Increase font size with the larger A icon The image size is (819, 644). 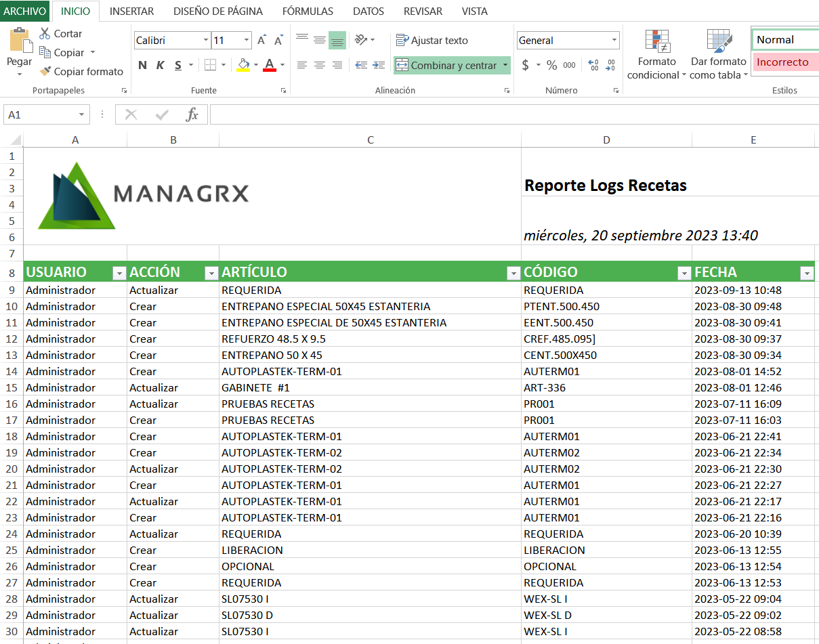(x=261, y=41)
